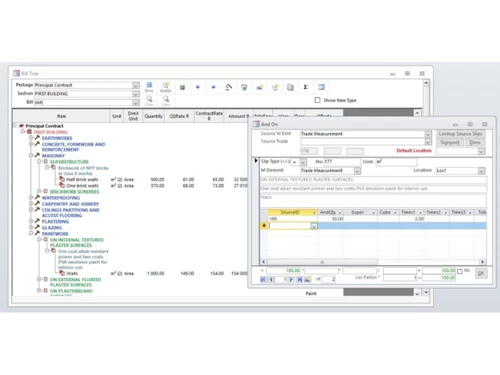
Task: Go to first record in And On
Action: [x=263, y=279]
